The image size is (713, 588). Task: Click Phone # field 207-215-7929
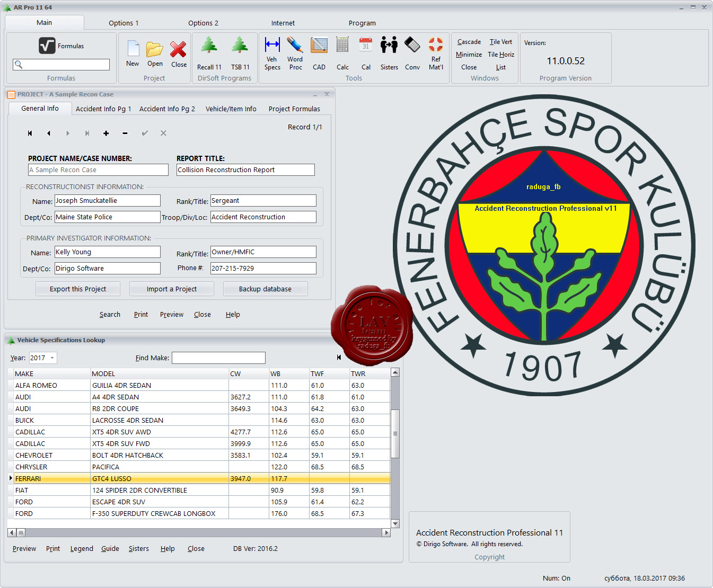(x=263, y=268)
